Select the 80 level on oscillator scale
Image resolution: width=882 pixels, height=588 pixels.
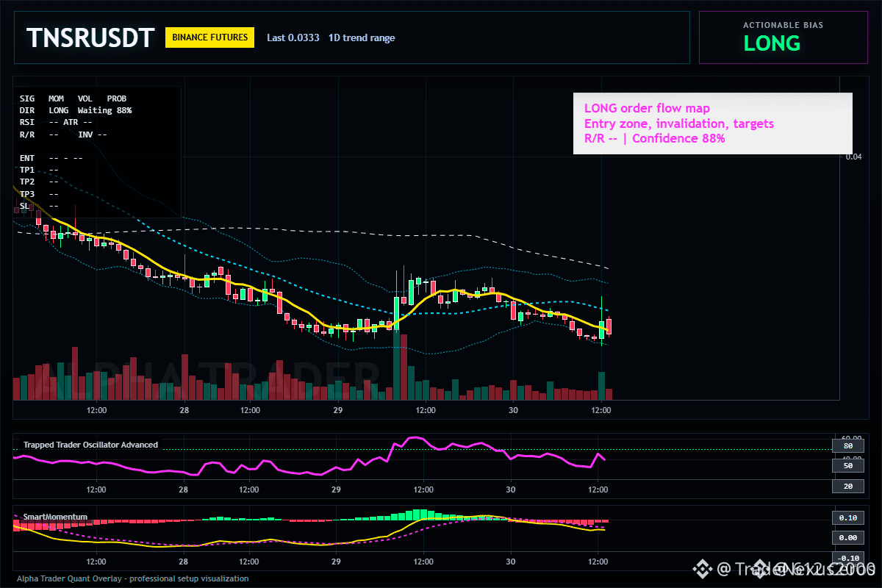(847, 445)
